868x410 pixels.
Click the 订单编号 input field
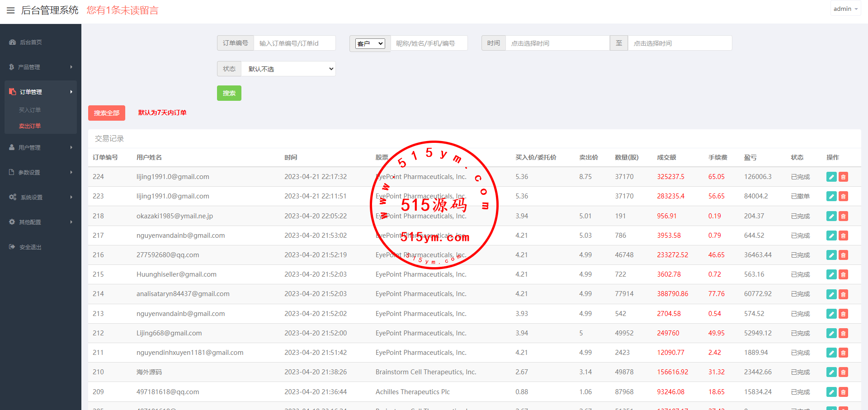(x=294, y=43)
